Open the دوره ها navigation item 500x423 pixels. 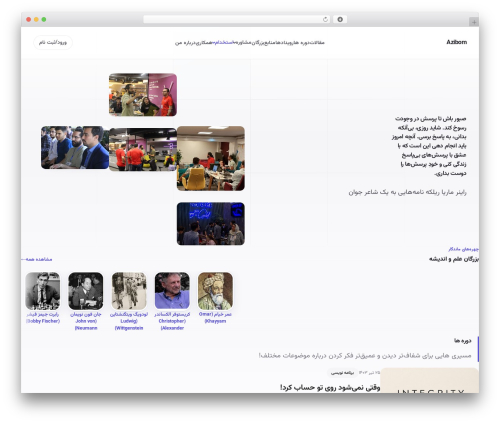pyautogui.click(x=301, y=43)
